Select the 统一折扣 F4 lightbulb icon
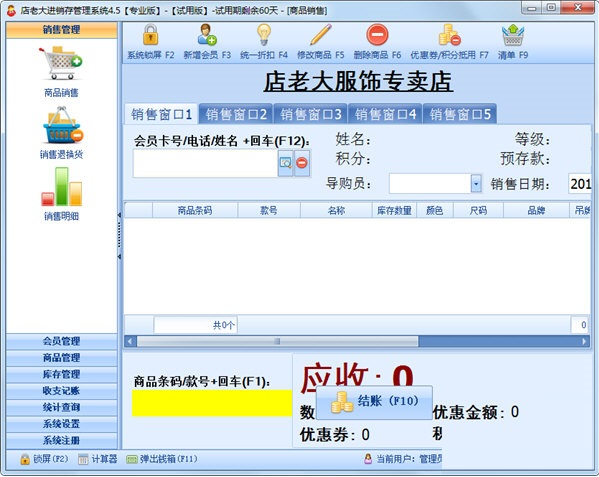 (264, 35)
